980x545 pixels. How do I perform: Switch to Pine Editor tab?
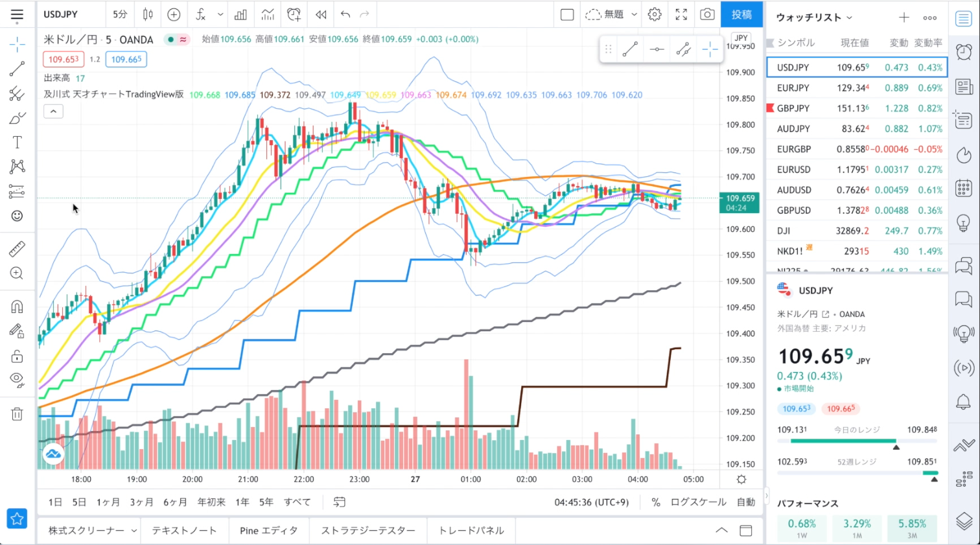268,530
